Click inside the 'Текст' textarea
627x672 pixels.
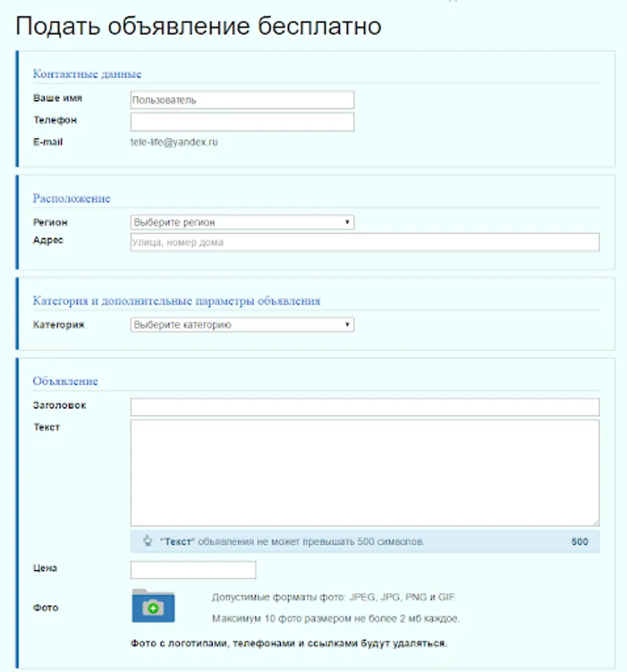pyautogui.click(x=365, y=473)
